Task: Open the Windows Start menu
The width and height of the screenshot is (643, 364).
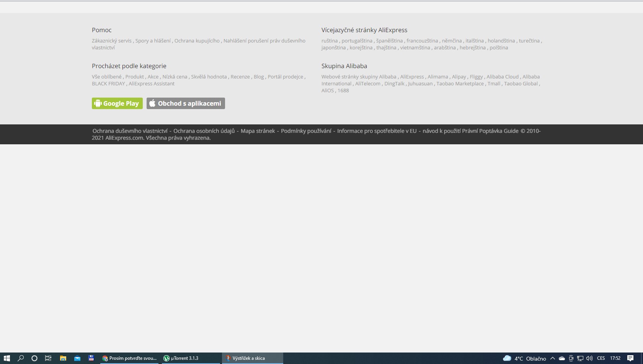Action: click(x=7, y=358)
